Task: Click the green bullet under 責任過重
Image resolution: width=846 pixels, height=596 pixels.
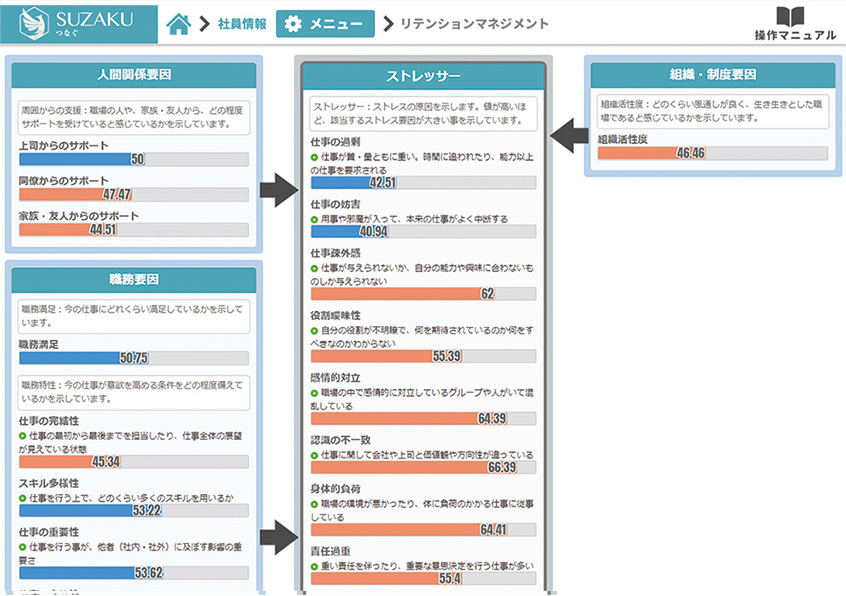Action: 315,564
